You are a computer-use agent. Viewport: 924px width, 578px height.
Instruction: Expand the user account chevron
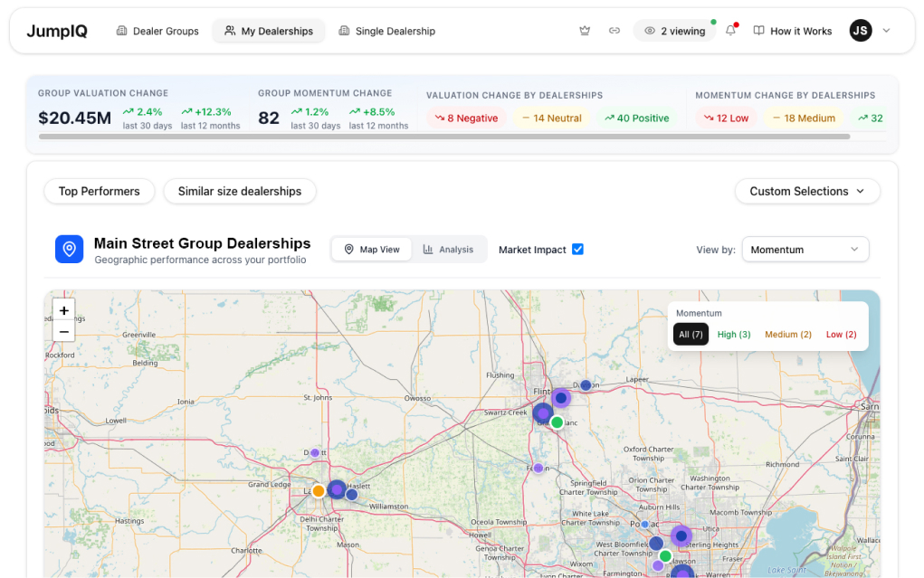887,31
